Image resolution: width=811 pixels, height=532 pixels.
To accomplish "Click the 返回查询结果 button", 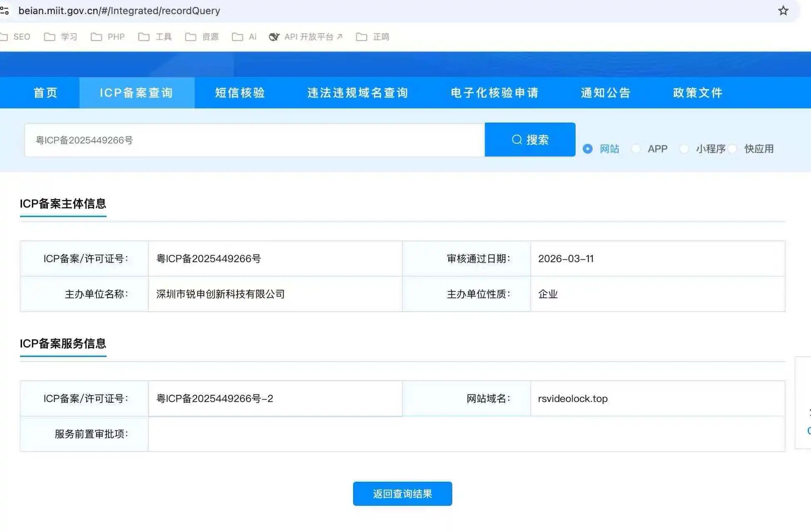I will [x=402, y=494].
